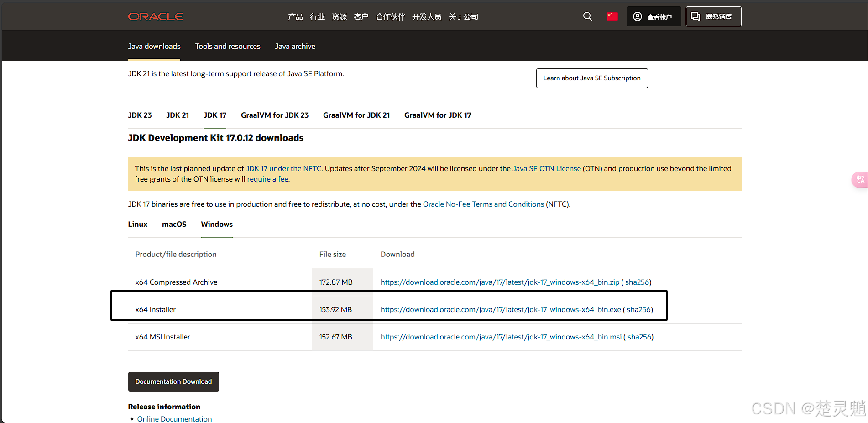Open Oracle No-Fee Terms and Conditions link

click(483, 204)
